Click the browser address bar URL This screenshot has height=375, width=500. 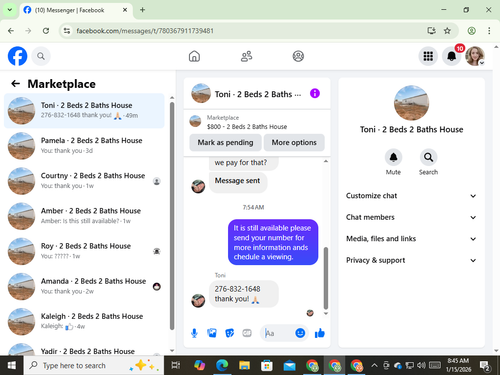[x=145, y=31]
